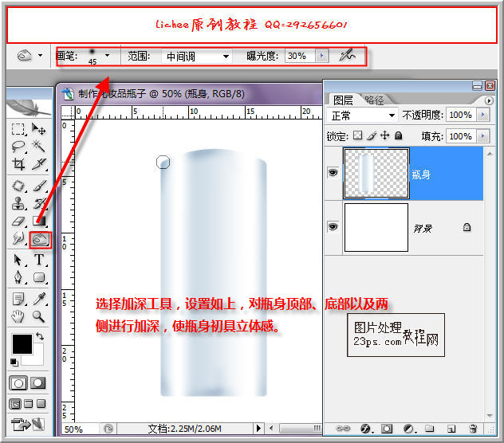Select the Zoom magnifier tool
504x443 pixels.
click(39, 316)
